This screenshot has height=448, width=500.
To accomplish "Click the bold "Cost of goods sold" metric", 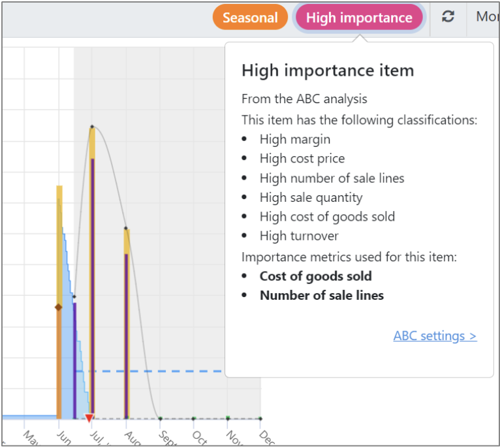I will click(315, 276).
